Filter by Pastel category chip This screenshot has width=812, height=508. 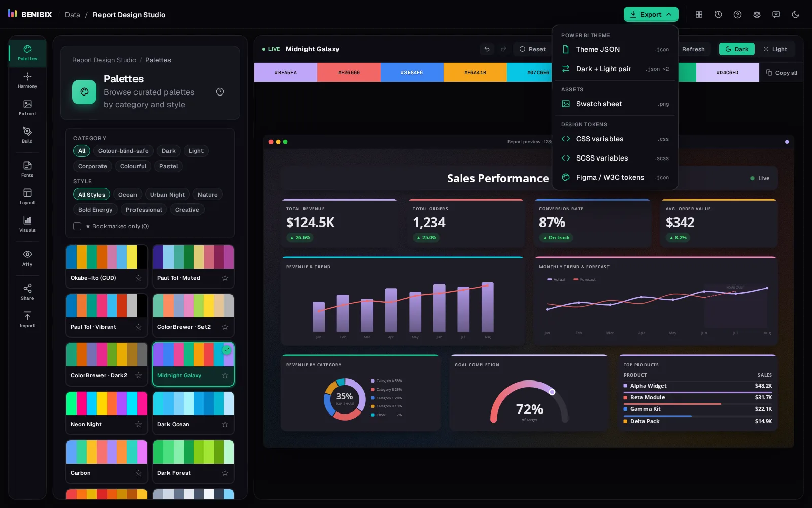168,166
